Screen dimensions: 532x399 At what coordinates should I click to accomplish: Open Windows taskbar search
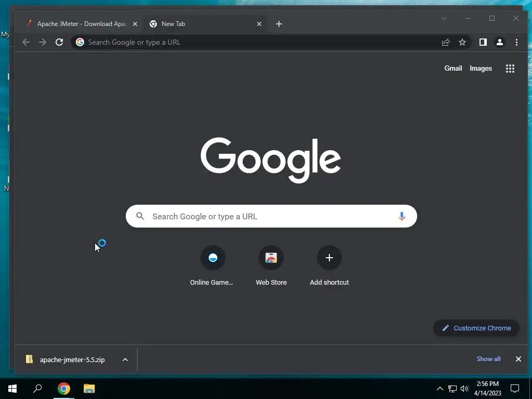point(37,389)
